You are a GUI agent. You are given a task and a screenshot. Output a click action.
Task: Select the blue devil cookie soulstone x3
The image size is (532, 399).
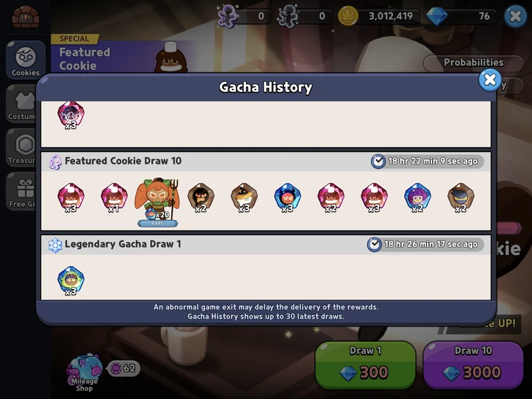(287, 197)
